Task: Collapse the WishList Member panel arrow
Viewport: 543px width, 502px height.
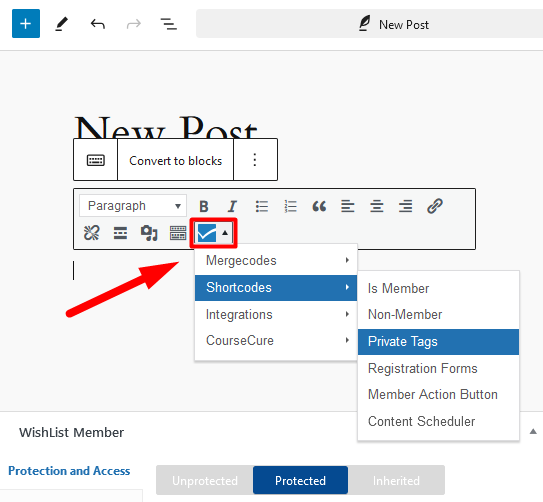Action: point(533,432)
